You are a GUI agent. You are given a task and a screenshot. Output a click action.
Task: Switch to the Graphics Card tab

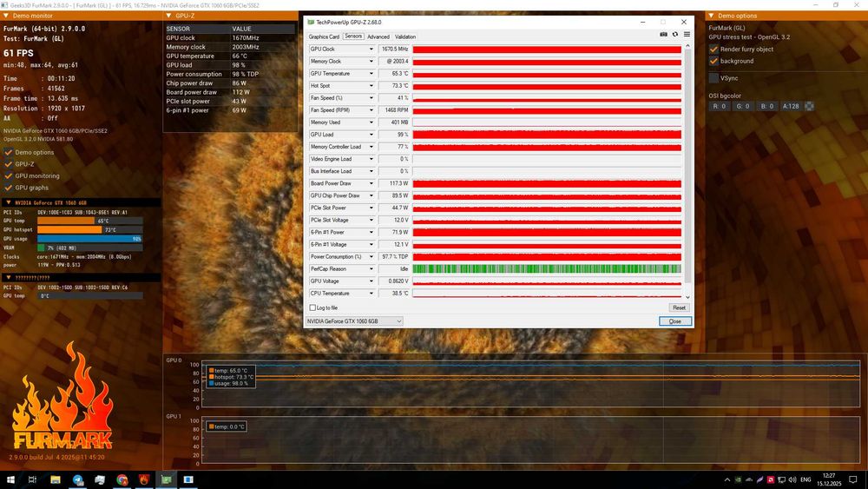tap(324, 36)
